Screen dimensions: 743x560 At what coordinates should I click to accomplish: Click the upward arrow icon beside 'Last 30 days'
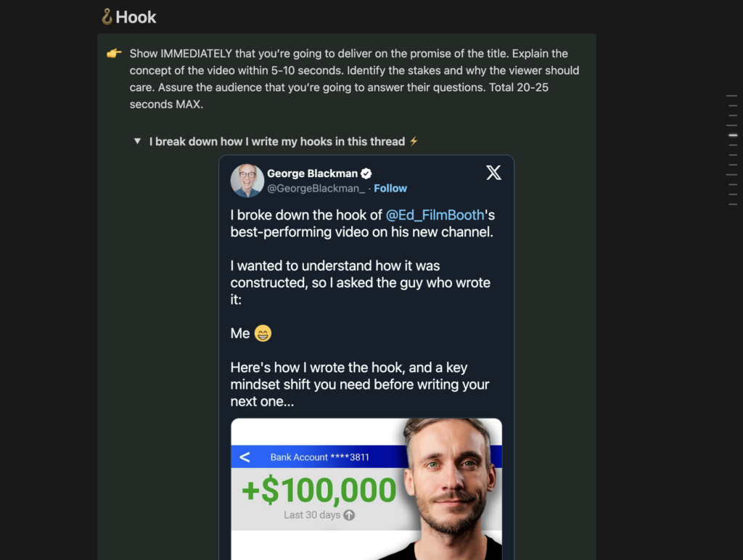[x=349, y=514]
